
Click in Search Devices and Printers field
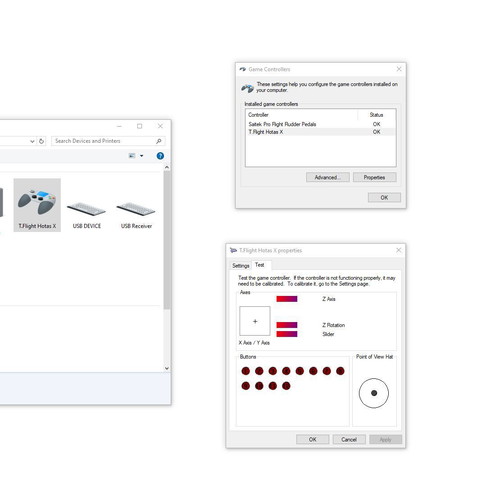104,141
